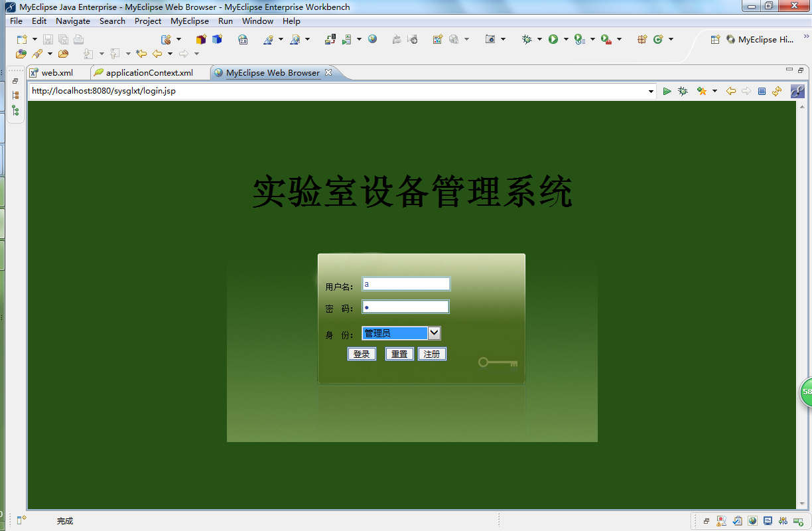Click the open folder with globe icon
This screenshot has height=531, width=812.
21,54
